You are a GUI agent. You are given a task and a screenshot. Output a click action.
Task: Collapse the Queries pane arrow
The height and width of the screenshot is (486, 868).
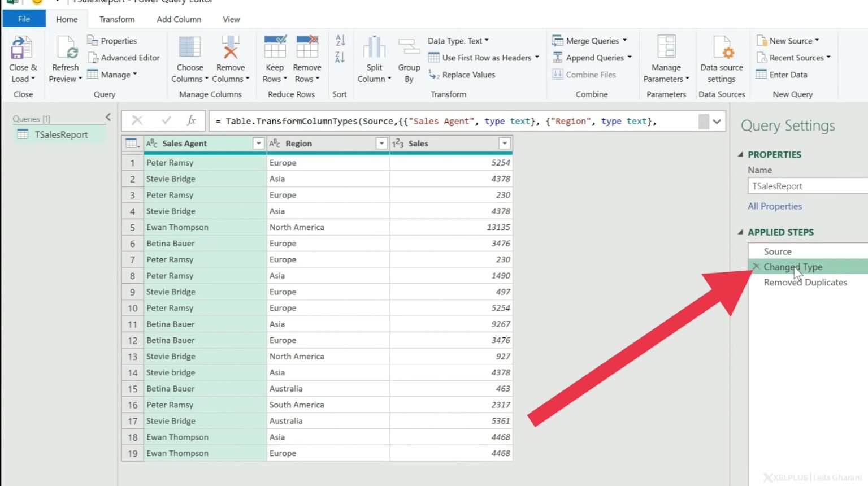[x=108, y=117]
